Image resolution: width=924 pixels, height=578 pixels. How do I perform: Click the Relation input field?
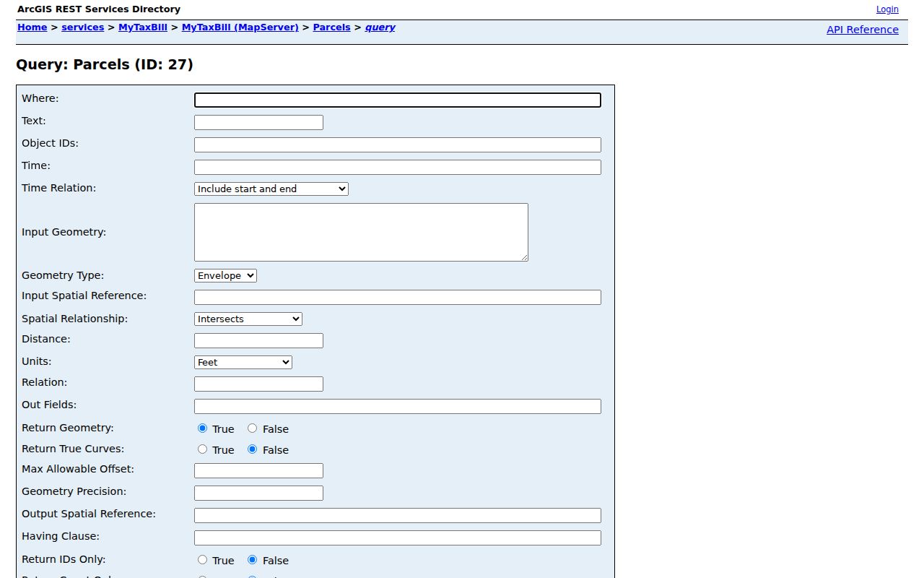pyautogui.click(x=258, y=384)
